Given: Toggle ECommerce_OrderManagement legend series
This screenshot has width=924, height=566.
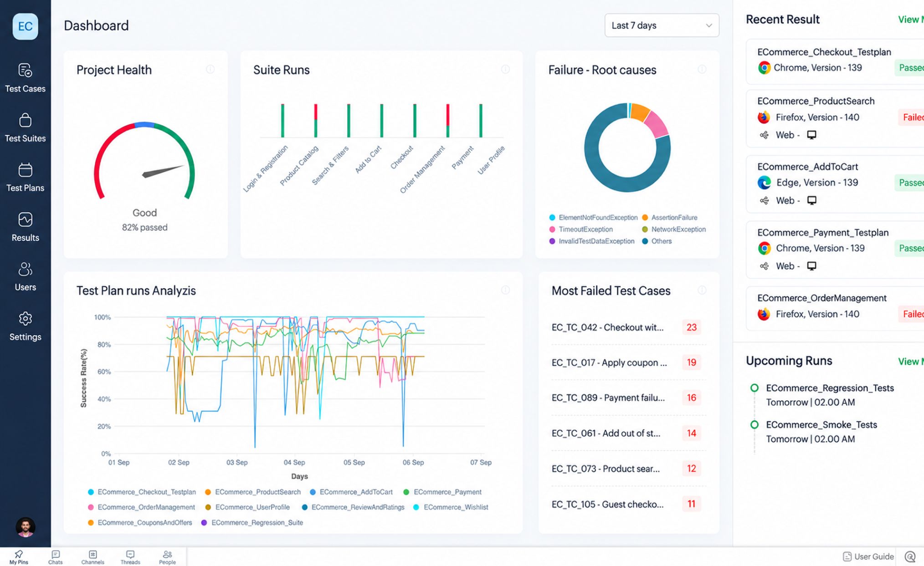Looking at the screenshot, I should pos(141,507).
